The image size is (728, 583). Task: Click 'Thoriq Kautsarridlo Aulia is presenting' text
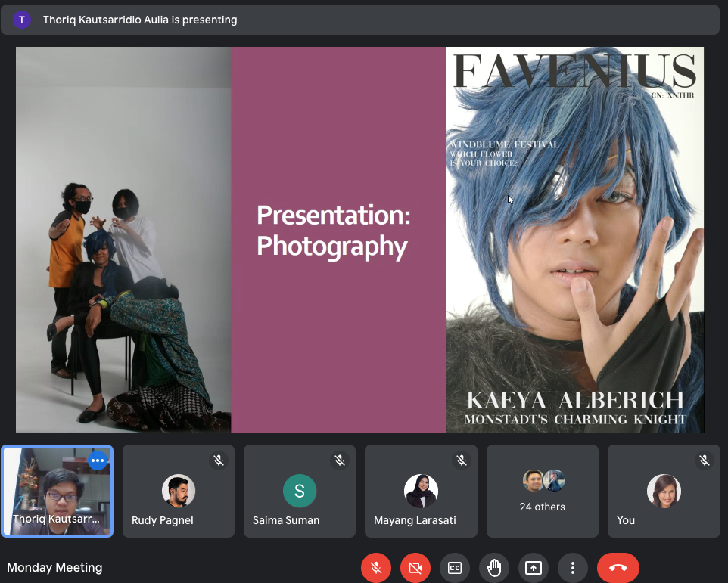click(x=140, y=20)
